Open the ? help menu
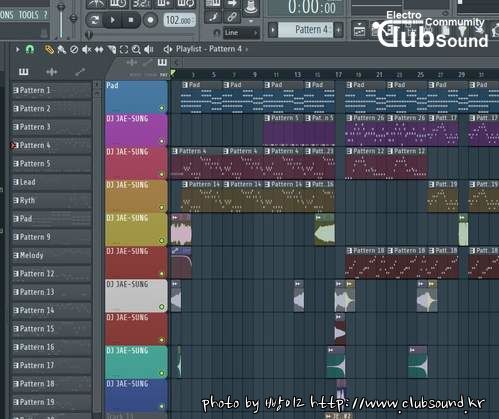The width and height of the screenshot is (499, 419). pos(45,15)
